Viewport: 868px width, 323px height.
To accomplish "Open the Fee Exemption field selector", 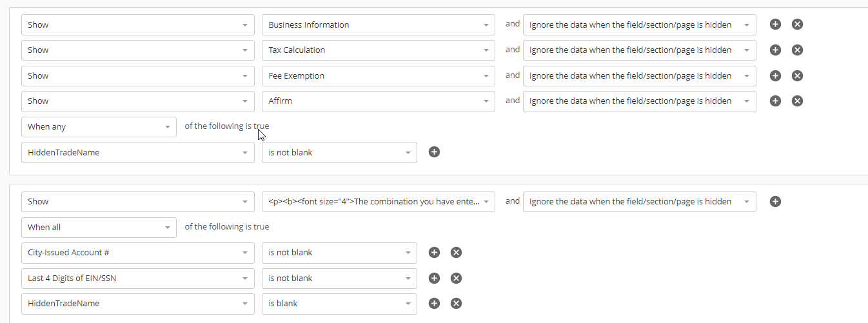I will point(378,76).
